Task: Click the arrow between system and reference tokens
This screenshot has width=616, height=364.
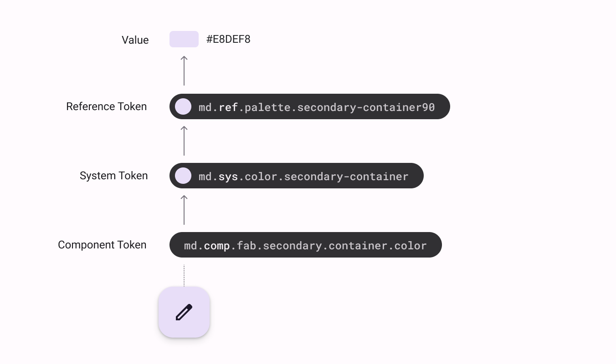Action: (x=184, y=141)
